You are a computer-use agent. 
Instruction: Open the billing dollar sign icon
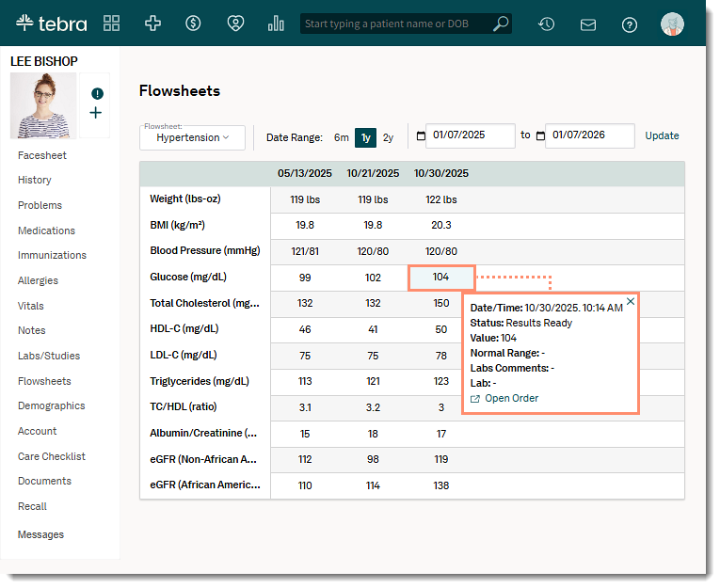coord(193,24)
